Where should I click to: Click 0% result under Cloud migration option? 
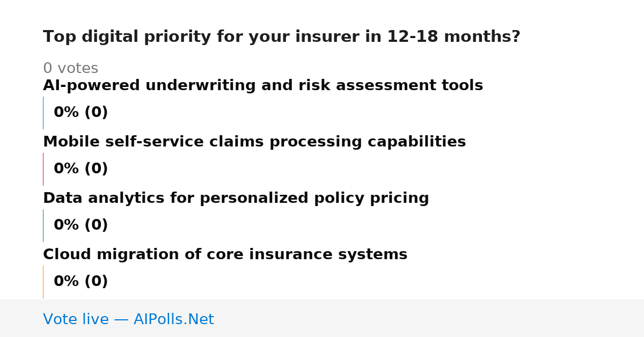(x=67, y=282)
